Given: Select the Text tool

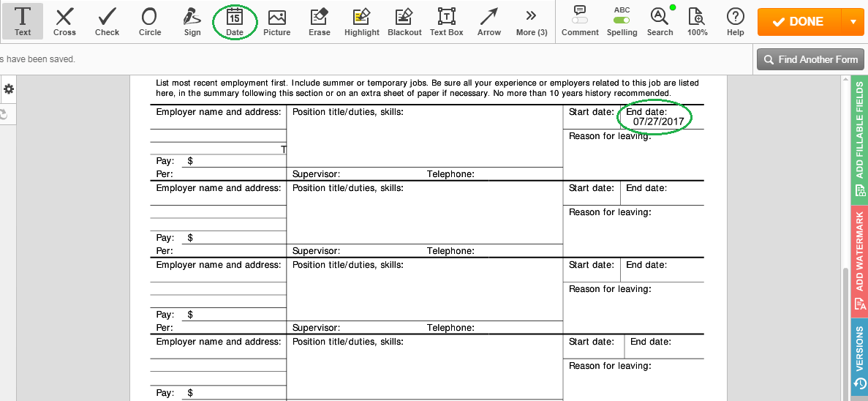Looking at the screenshot, I should point(22,21).
